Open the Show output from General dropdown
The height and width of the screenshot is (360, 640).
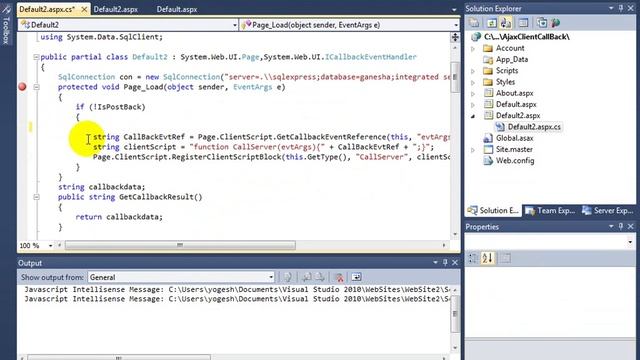[271, 277]
